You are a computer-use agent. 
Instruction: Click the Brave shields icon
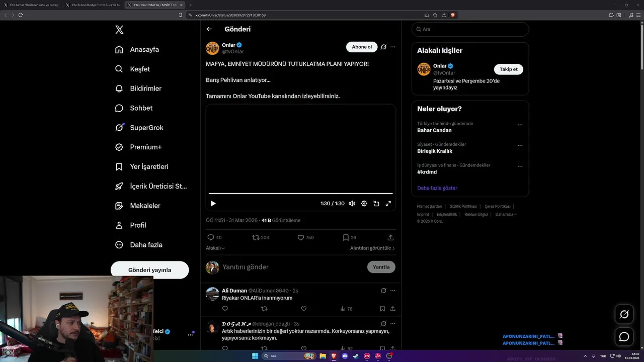point(453,15)
